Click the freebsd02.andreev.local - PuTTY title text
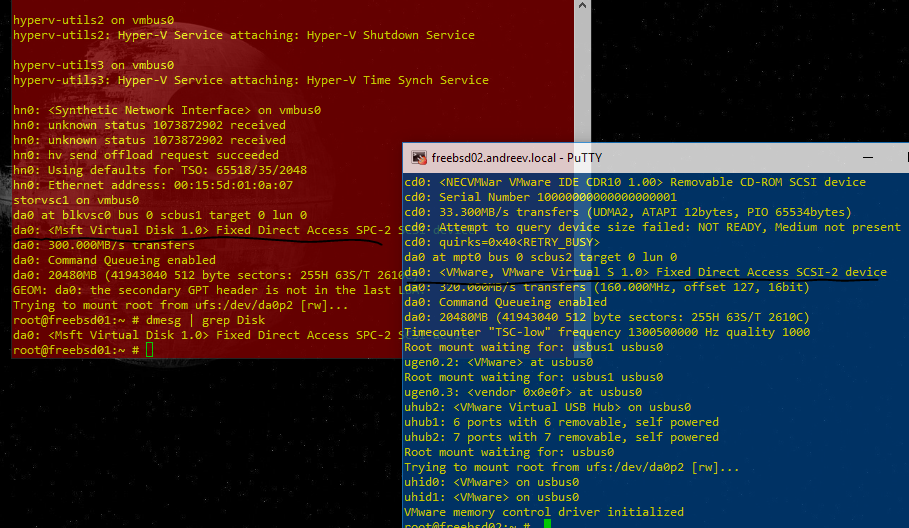The image size is (909, 528). point(517,158)
